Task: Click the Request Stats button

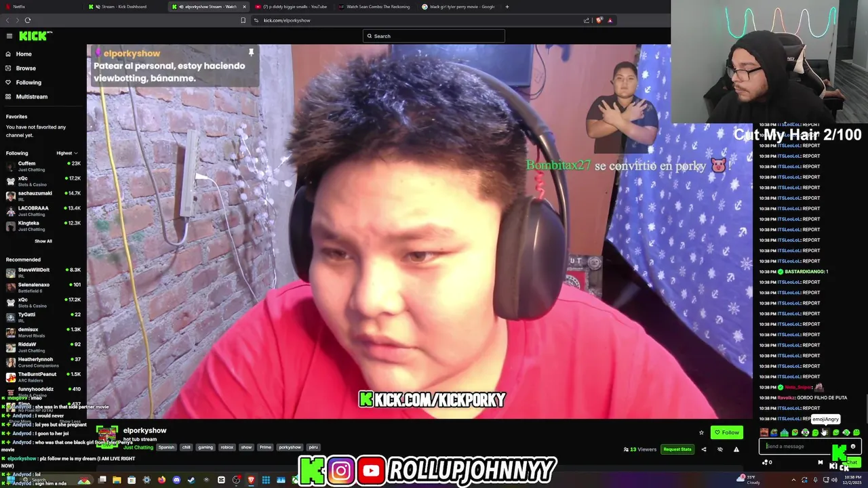Action: point(677,449)
